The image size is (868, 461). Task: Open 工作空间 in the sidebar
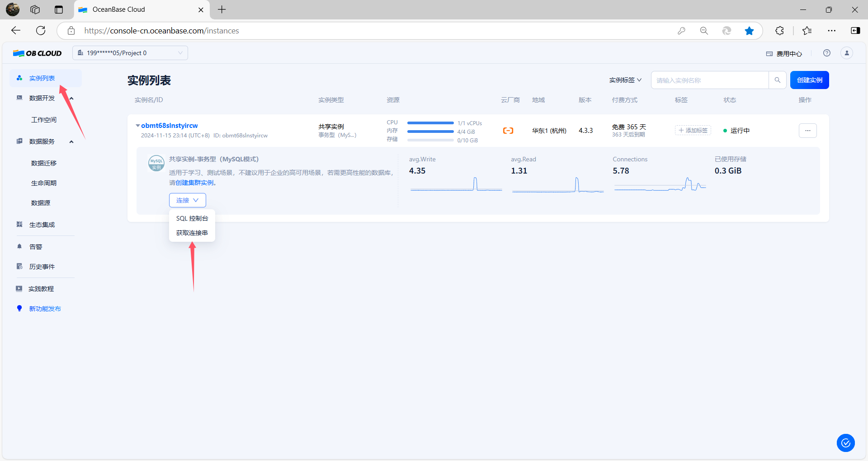coord(44,120)
